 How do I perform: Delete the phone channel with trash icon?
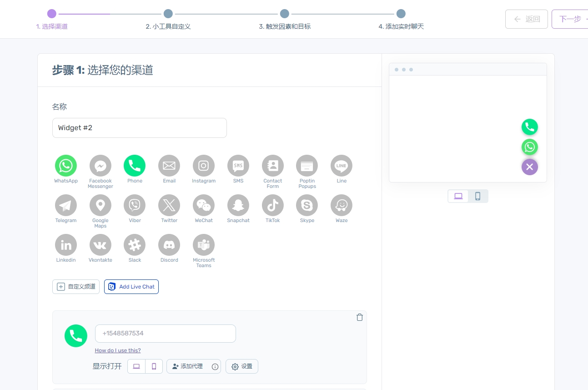(x=360, y=318)
